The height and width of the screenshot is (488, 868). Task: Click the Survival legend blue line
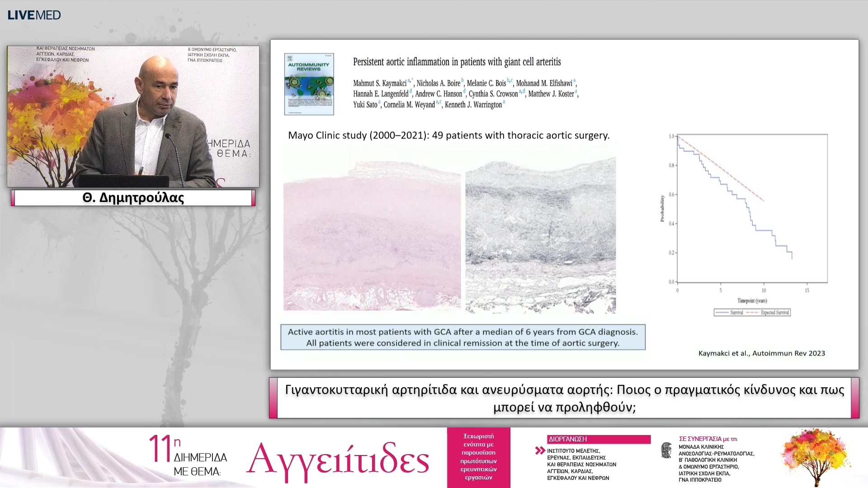pos(722,313)
